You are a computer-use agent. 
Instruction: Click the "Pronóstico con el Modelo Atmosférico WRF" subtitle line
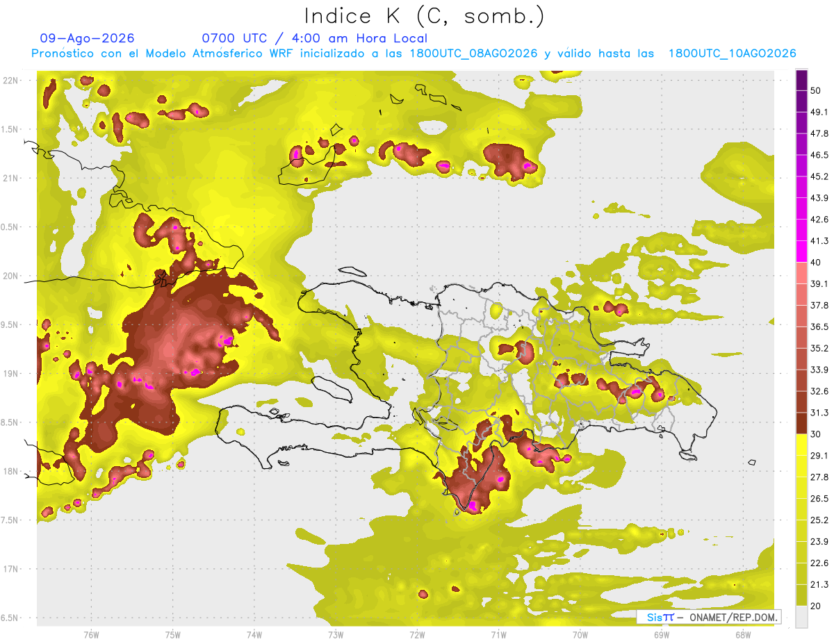[414, 53]
